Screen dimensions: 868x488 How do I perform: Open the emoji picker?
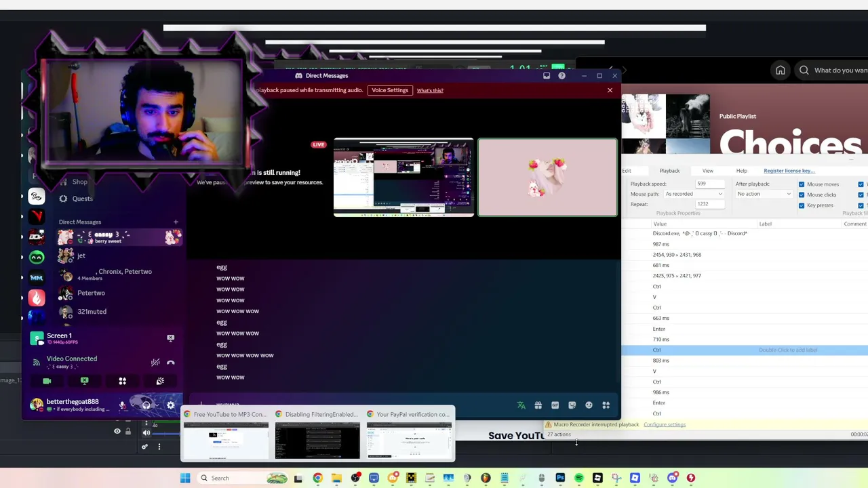pyautogui.click(x=589, y=405)
